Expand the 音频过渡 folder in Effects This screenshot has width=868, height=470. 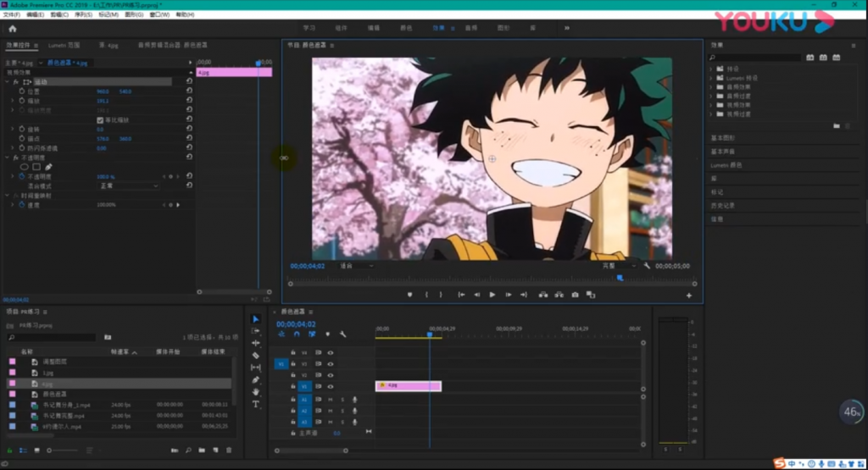tap(712, 97)
